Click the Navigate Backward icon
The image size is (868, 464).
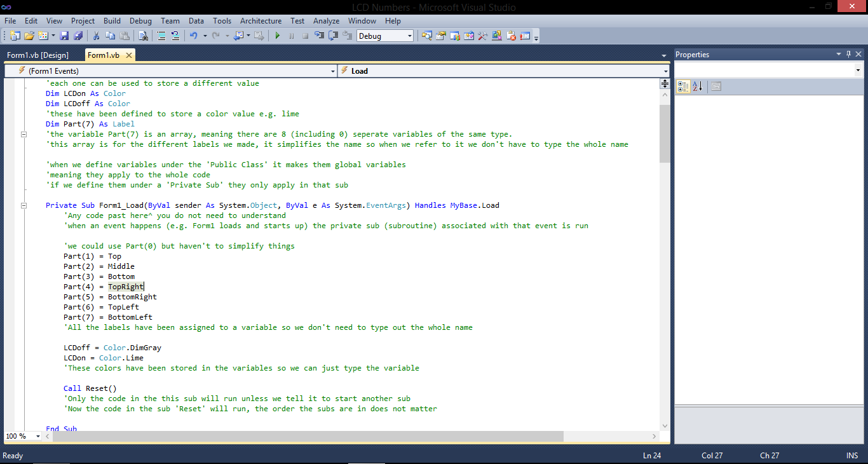point(239,36)
